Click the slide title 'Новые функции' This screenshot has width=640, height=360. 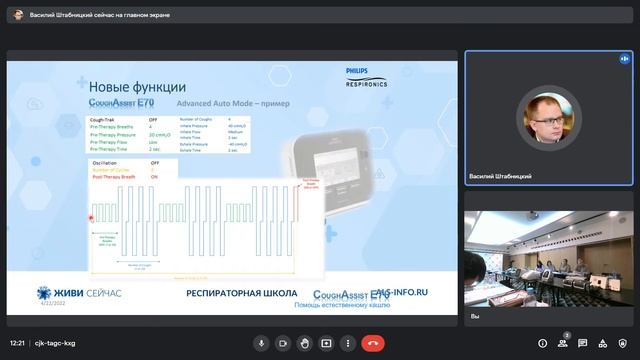coord(137,87)
